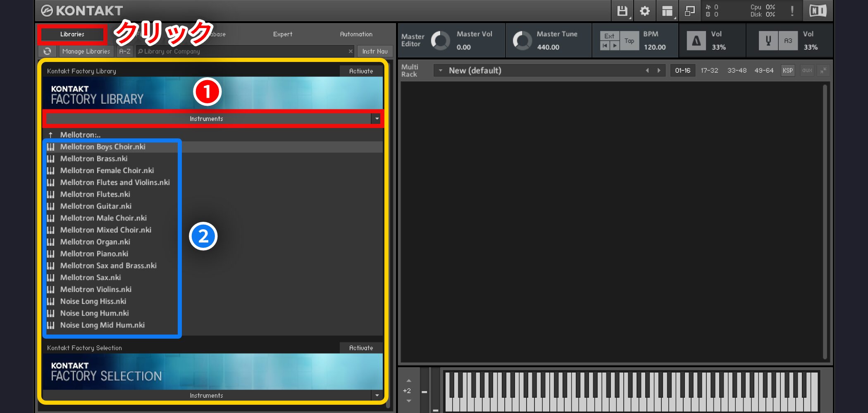Click the Master Editor button
The width and height of the screenshot is (868, 413).
point(413,40)
